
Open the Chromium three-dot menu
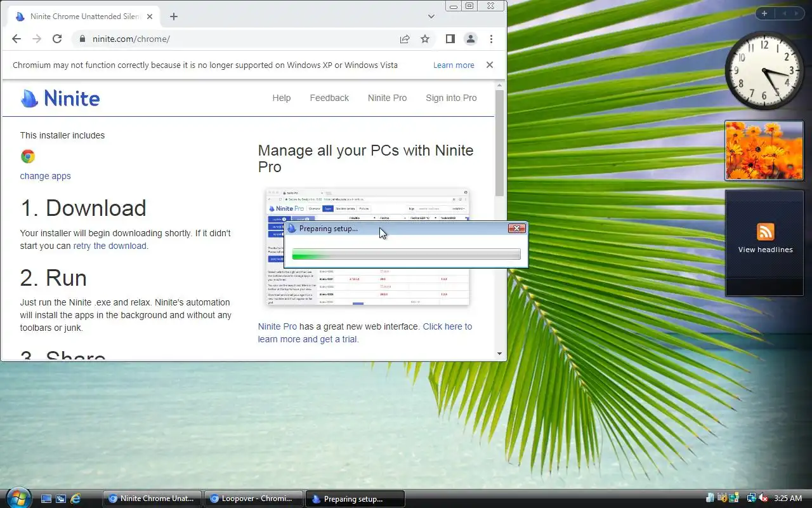pos(491,39)
